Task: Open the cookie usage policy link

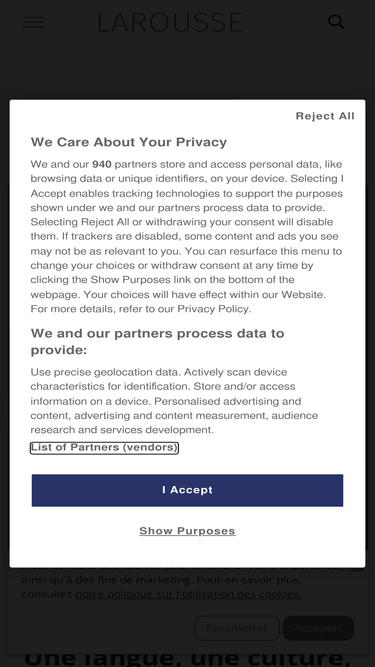Action: (188, 594)
